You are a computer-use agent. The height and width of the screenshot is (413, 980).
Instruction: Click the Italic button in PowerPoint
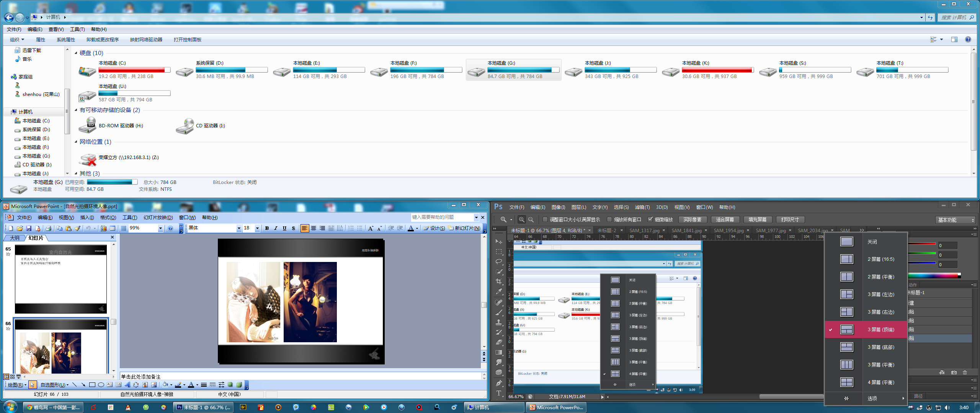pyautogui.click(x=276, y=228)
